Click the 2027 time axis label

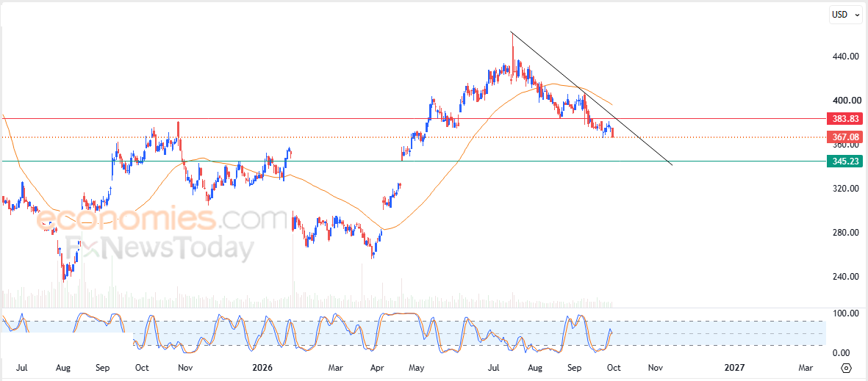click(x=734, y=368)
